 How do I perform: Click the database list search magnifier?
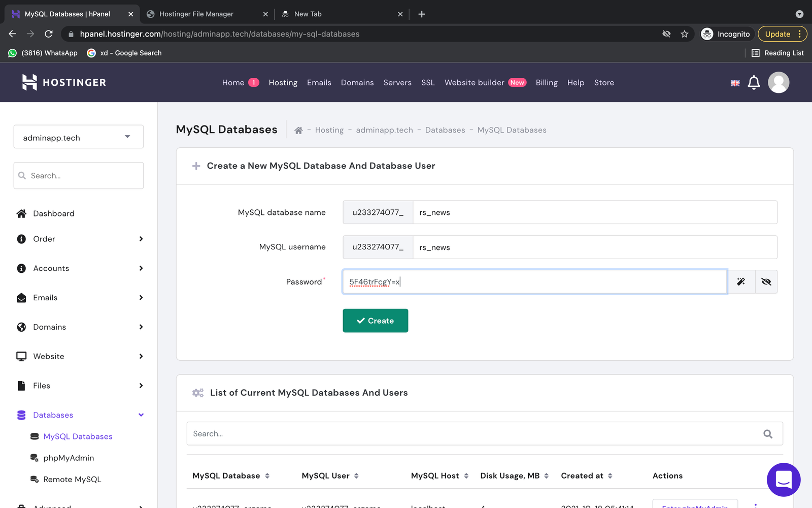point(768,434)
